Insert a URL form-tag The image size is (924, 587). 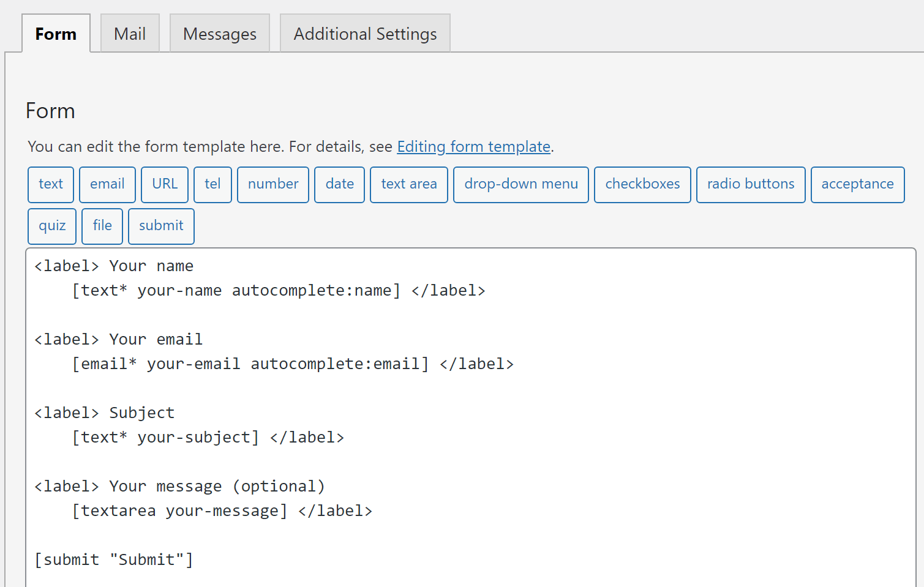(164, 184)
